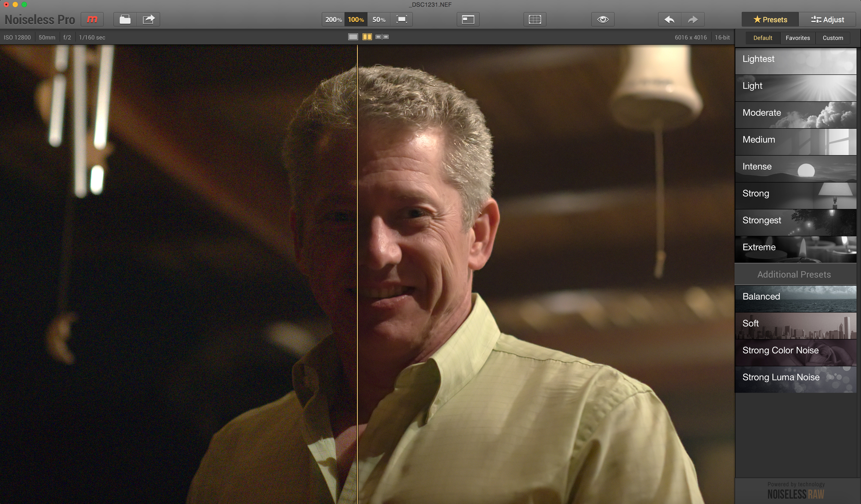Click the grid panel icon in the toolbar
The height and width of the screenshot is (504, 861).
coord(535,20)
